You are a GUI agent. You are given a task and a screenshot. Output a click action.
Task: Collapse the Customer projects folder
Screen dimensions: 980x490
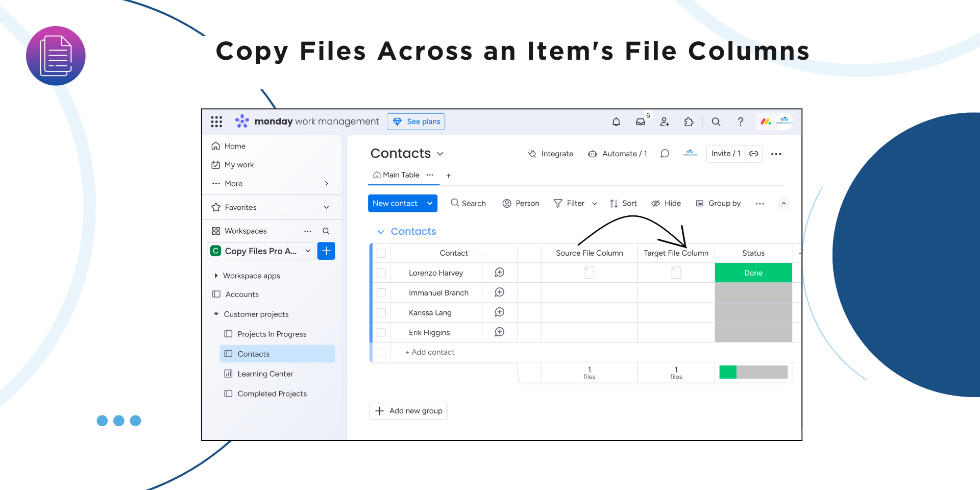216,314
